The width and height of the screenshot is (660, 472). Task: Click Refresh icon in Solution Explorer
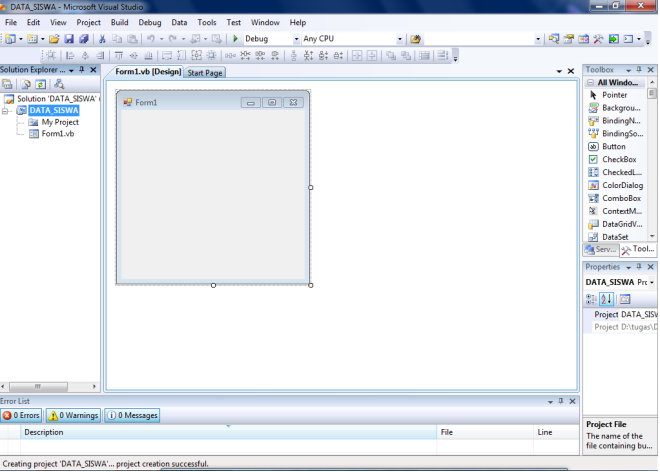(40, 84)
